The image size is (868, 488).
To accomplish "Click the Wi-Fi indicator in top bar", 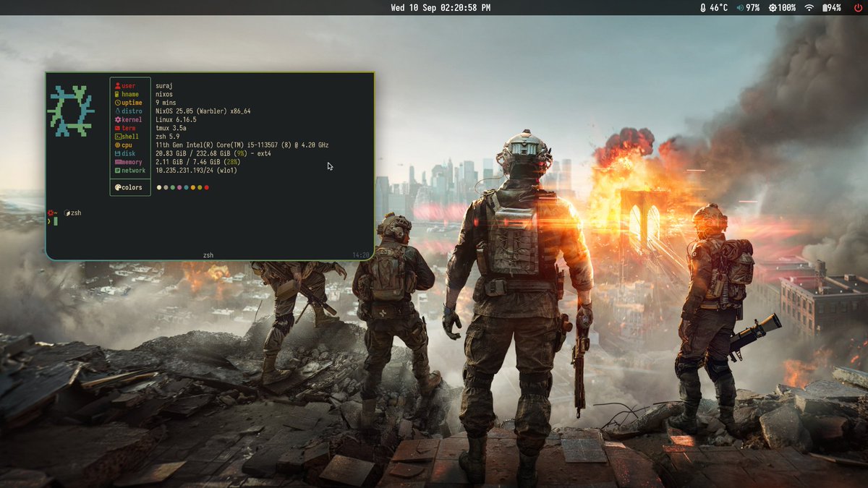I will pyautogui.click(x=809, y=7).
